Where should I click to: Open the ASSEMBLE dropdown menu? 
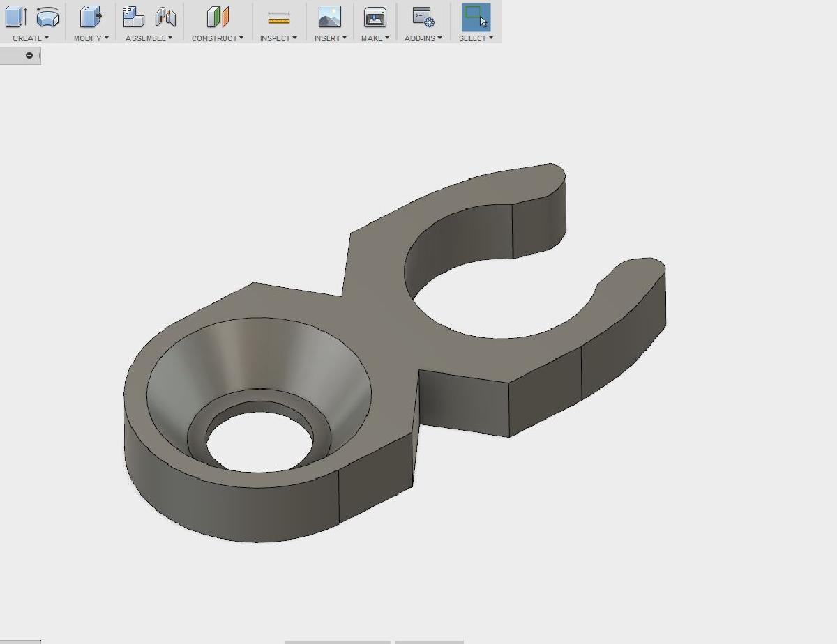[x=149, y=38]
